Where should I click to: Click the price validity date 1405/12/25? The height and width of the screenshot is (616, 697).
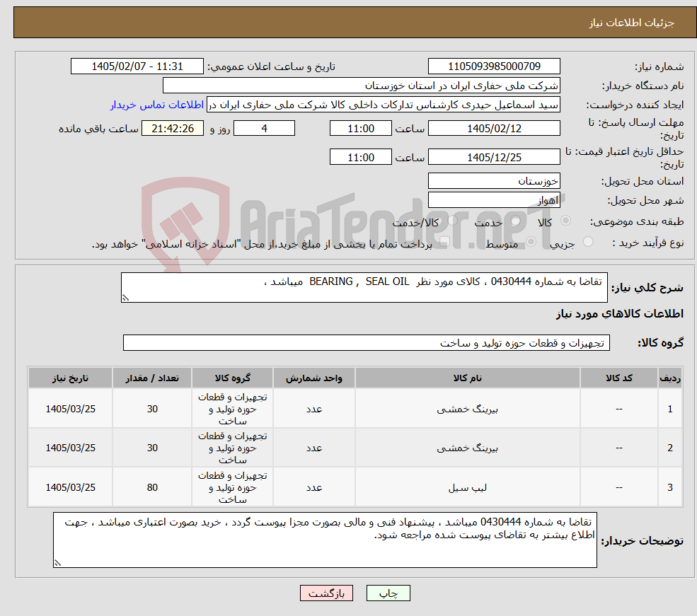(x=494, y=157)
